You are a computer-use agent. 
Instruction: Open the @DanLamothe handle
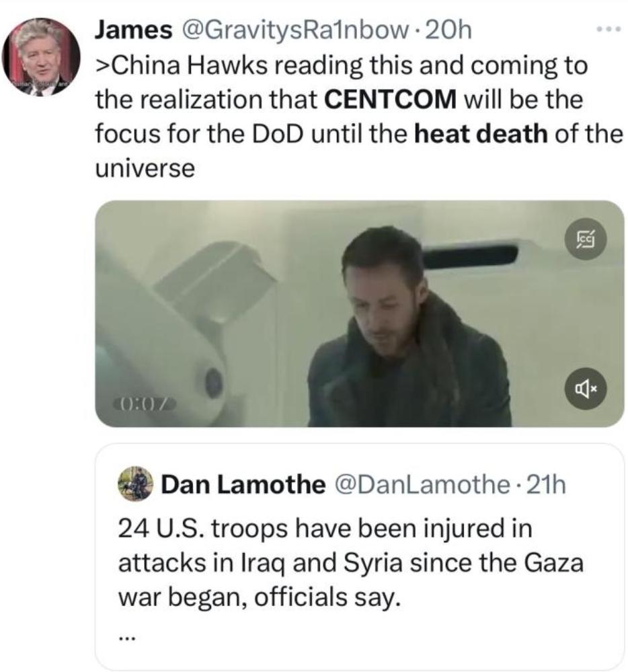pos(422,484)
